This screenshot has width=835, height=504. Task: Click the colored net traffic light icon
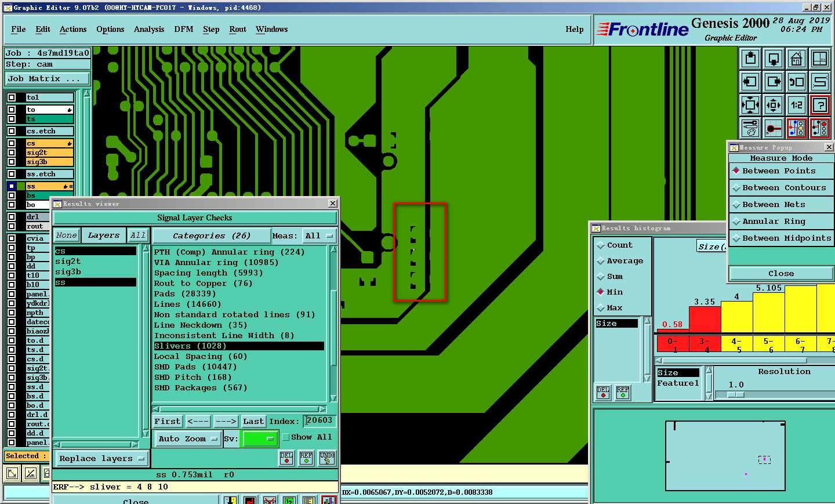click(797, 128)
